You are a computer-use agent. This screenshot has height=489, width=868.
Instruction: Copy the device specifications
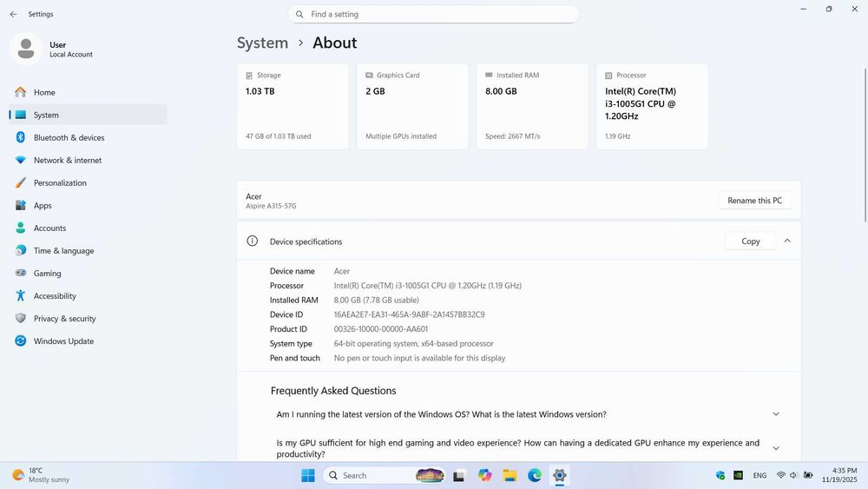pos(751,241)
